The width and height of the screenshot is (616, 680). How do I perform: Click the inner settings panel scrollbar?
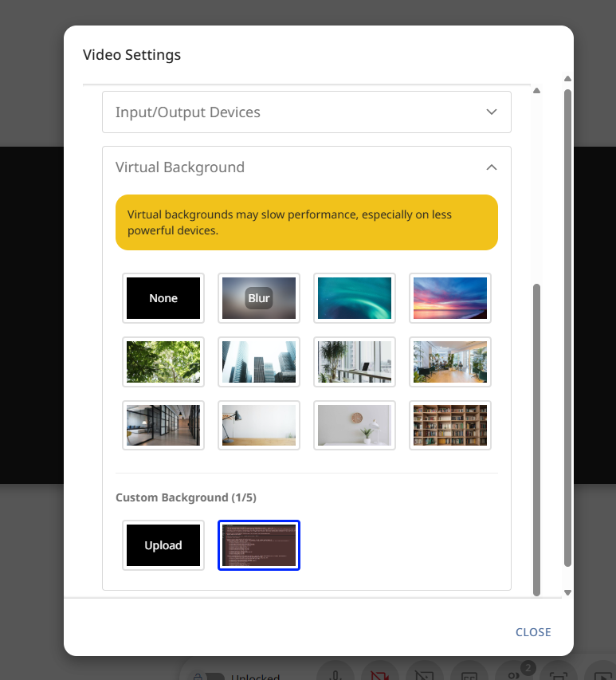tap(536, 438)
